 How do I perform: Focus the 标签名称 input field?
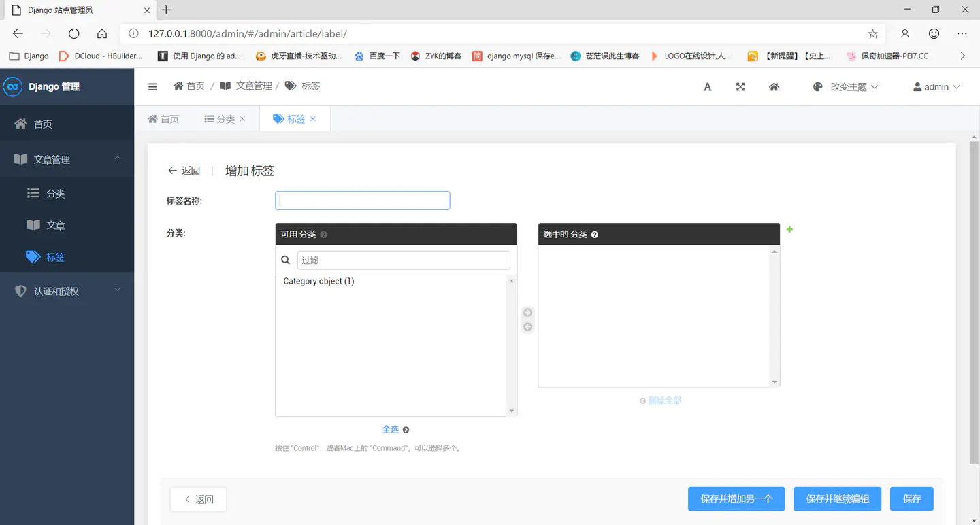tap(363, 201)
